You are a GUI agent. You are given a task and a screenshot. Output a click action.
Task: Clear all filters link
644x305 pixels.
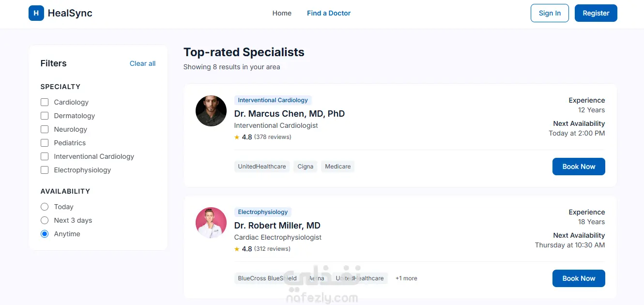point(142,63)
